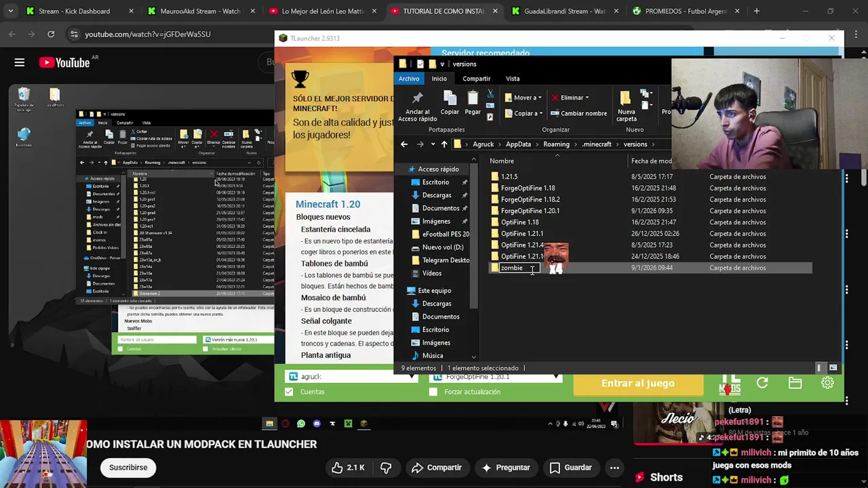868x488 pixels.
Task: Select the ForgeOptiFine 1.18.2 folder
Action: tap(530, 199)
